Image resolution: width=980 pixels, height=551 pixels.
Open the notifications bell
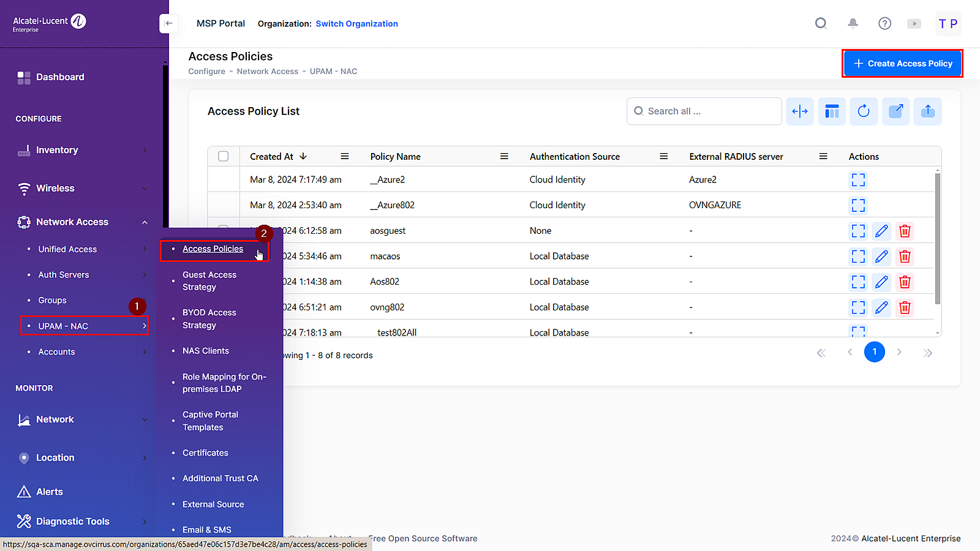(853, 23)
